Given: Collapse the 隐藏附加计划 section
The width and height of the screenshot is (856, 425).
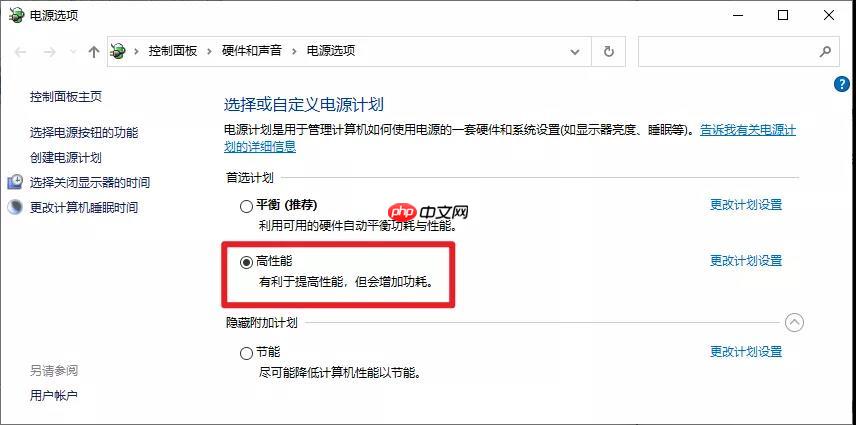Looking at the screenshot, I should pos(794,323).
